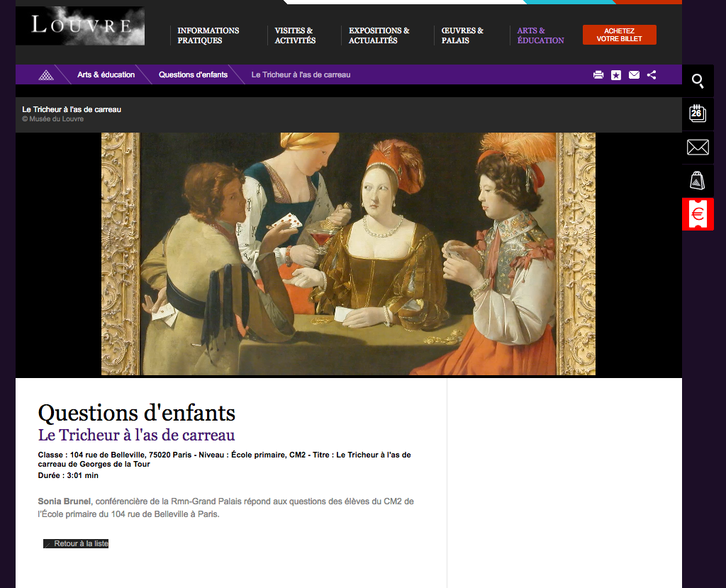The height and width of the screenshot is (588, 726).
Task: Open search with magnifying glass icon
Action: (x=698, y=81)
